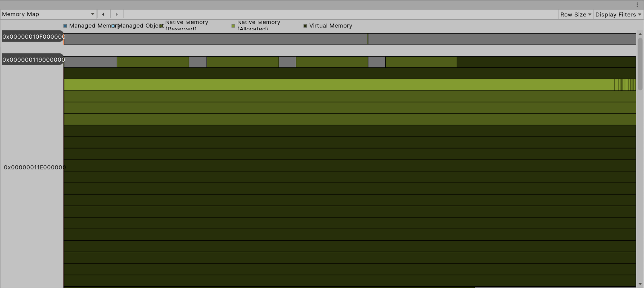Select the 0x000000119000000 address label
The image size is (644, 288).
coord(33,60)
